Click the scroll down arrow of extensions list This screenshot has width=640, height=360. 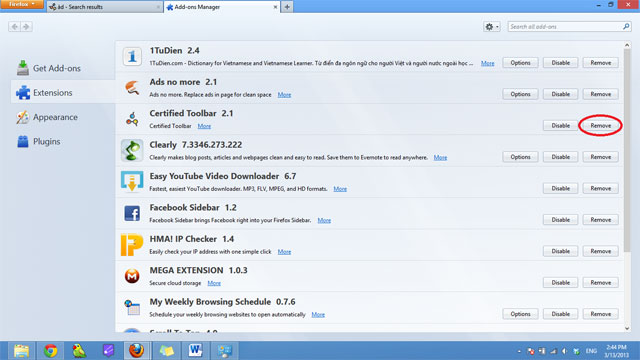pyautogui.click(x=627, y=329)
